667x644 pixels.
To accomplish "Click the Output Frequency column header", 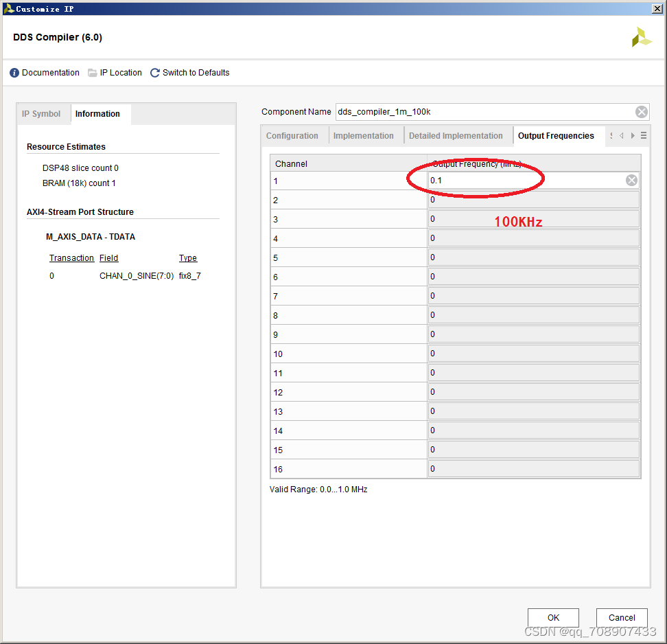I will [x=534, y=163].
